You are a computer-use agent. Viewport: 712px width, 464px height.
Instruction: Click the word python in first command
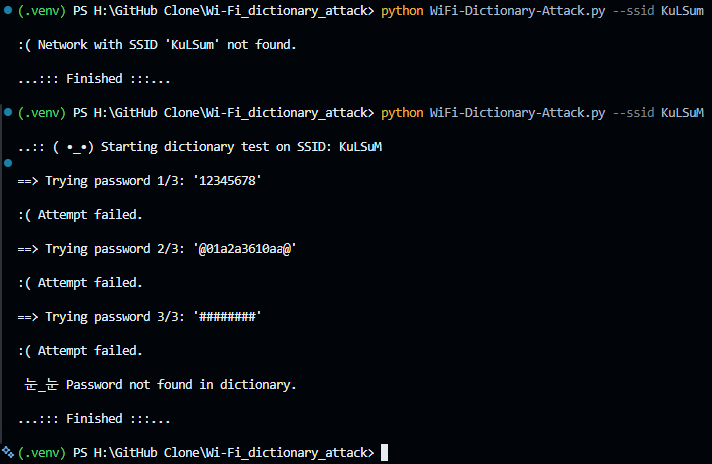(x=402, y=11)
